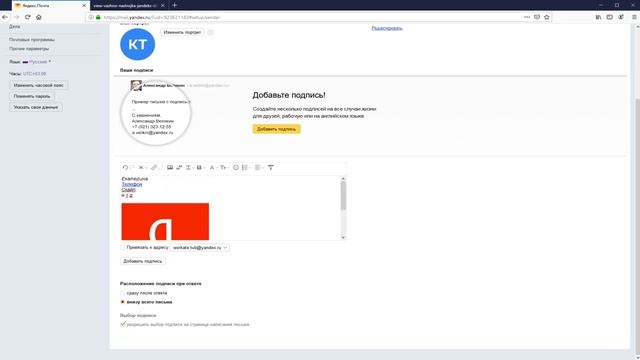Select the signature right after reply radio option

(122, 293)
